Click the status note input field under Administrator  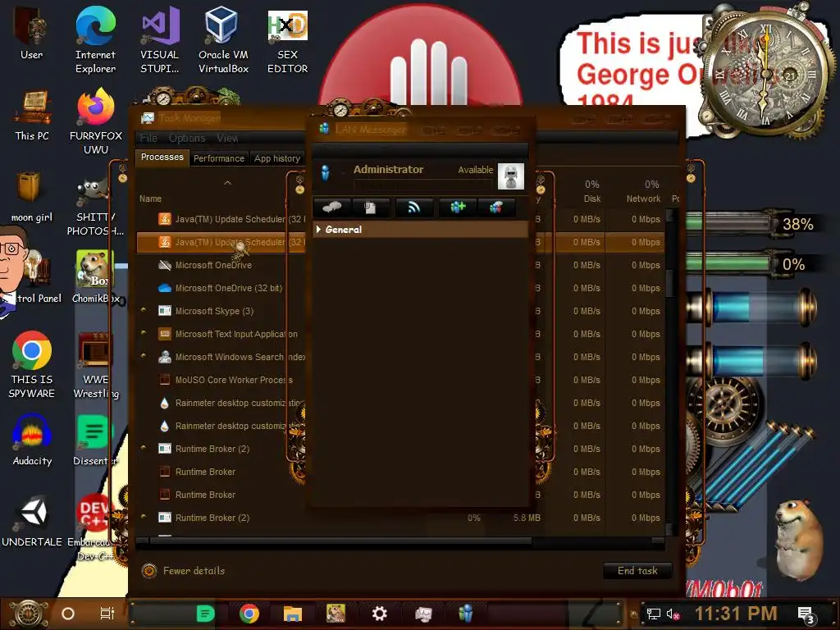point(422,185)
